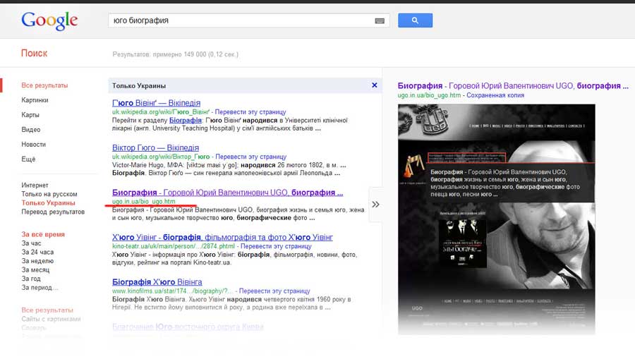This screenshot has height=364, width=635.
Task: Translate the Г'юго Вівінґ Wikipedia result page
Action: coord(250,111)
